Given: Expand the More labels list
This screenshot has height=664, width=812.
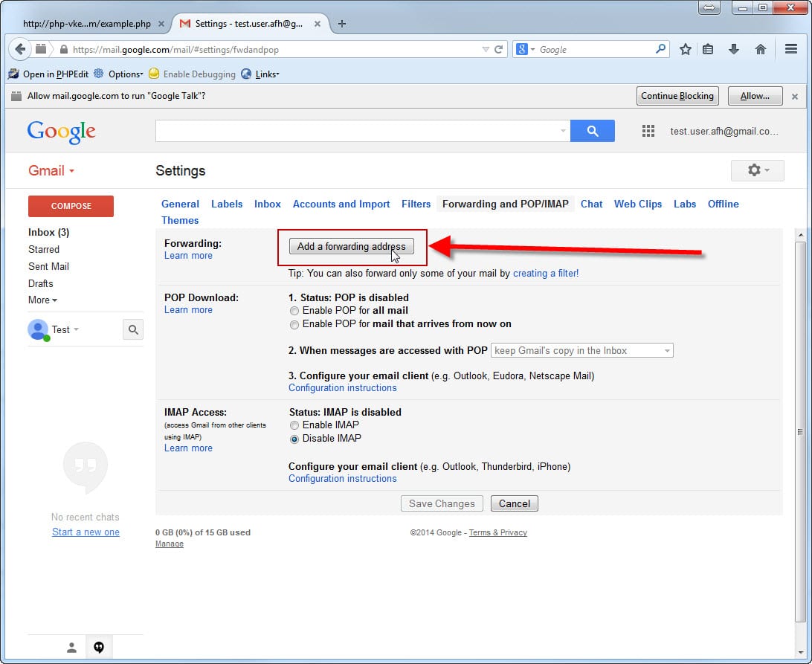Looking at the screenshot, I should click(x=42, y=300).
